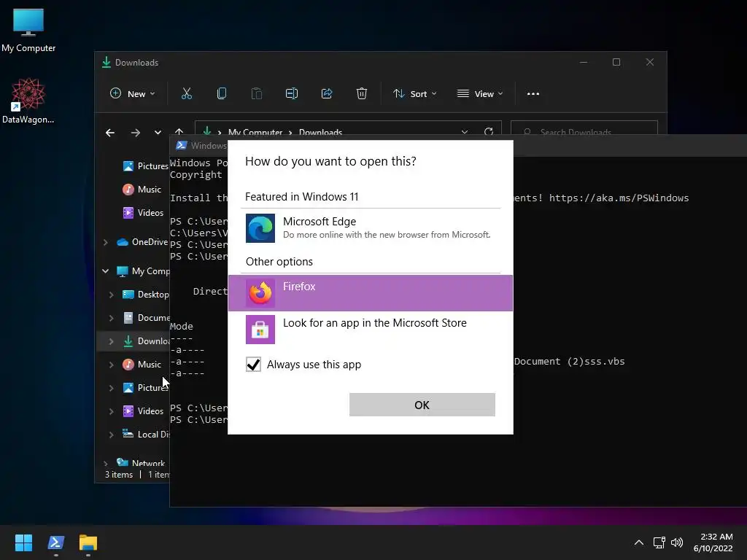
Task: Click the https://aka.ms/PSWindows link text
Action: pyautogui.click(x=619, y=198)
